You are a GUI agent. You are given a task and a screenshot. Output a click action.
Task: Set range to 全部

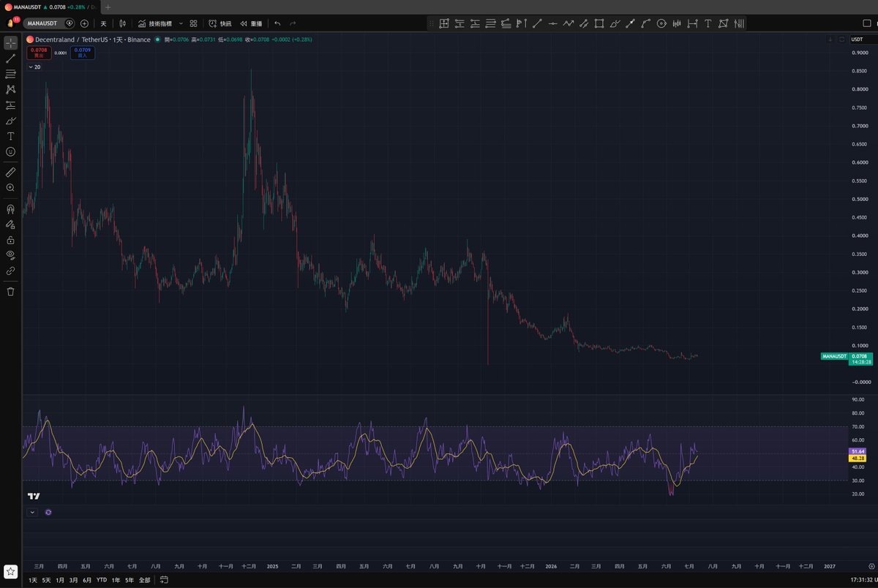(144, 579)
